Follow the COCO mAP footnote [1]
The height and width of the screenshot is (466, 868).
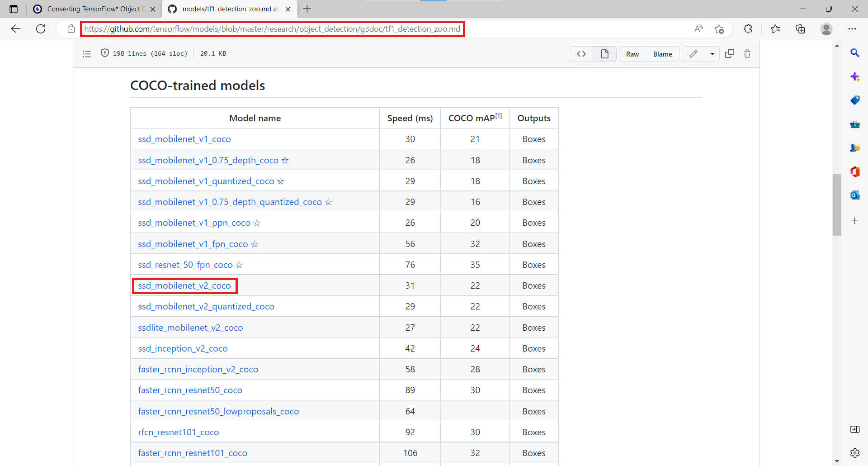(x=499, y=115)
